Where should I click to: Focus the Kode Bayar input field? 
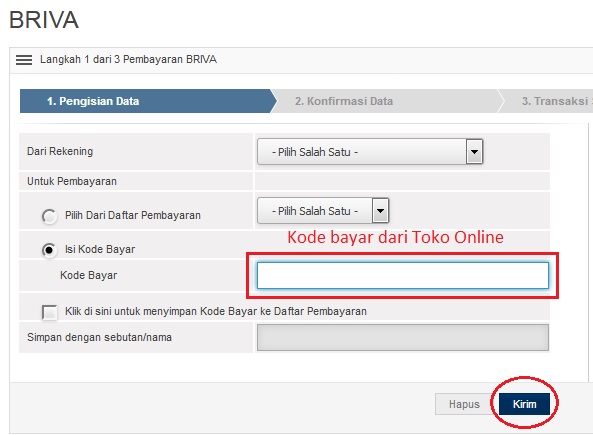click(x=403, y=276)
